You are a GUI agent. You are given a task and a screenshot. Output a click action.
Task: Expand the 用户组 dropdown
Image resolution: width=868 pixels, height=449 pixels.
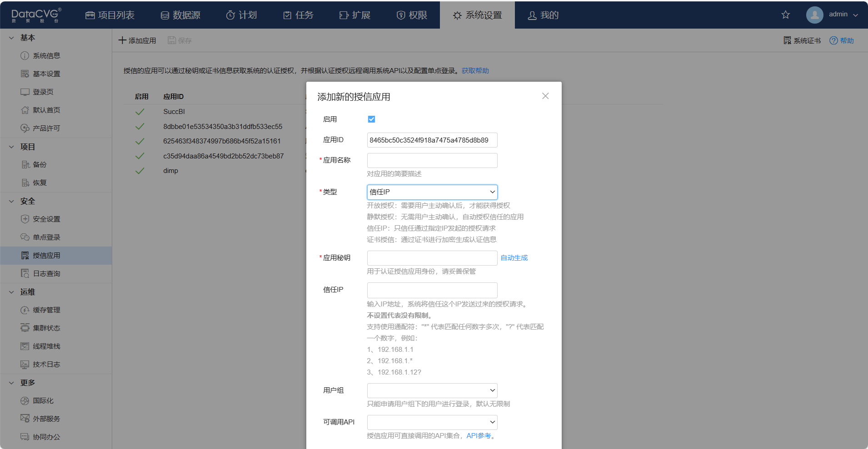[432, 390]
